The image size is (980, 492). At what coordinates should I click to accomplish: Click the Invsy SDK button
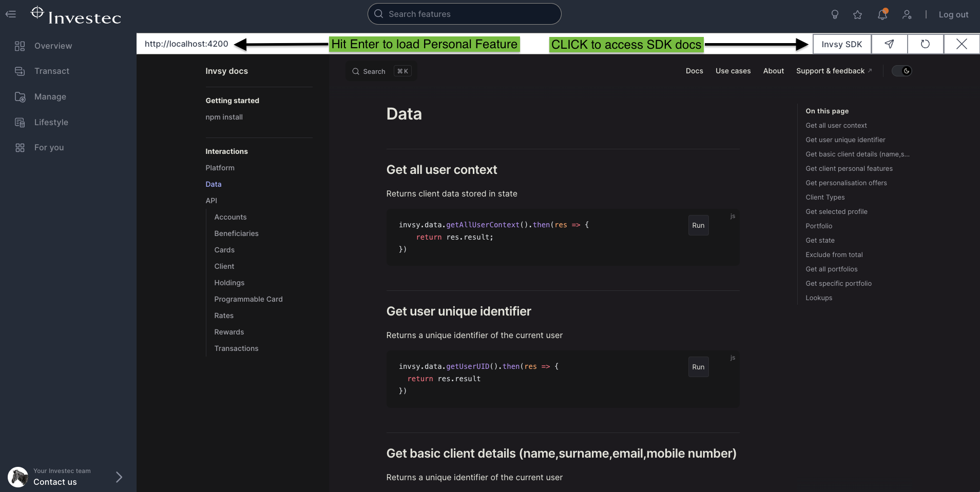click(841, 44)
